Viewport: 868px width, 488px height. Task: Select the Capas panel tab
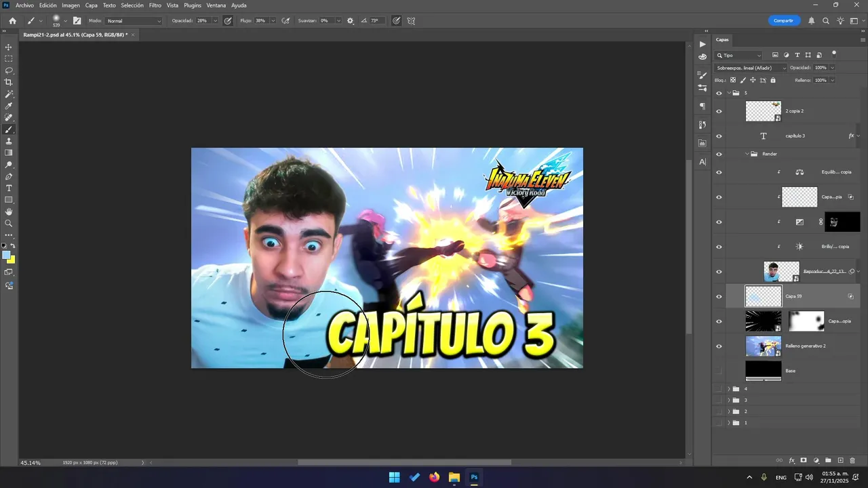[x=722, y=39]
